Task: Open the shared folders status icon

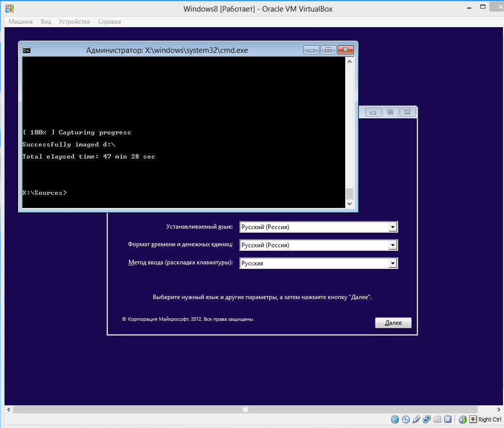Action: 437,419
